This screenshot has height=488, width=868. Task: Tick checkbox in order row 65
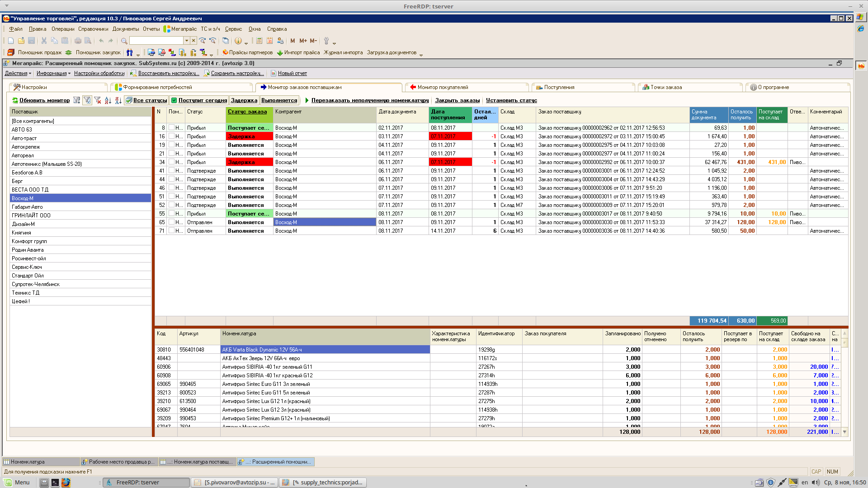[171, 222]
